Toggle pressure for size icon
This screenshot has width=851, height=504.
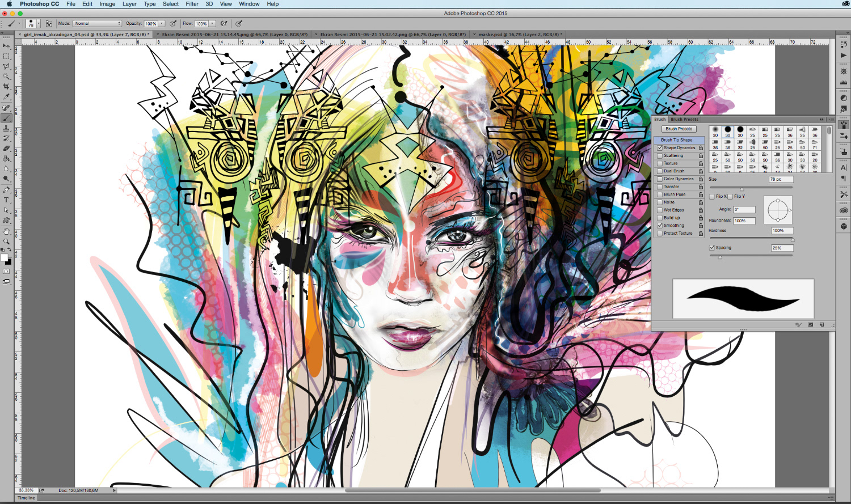pyautogui.click(x=239, y=23)
